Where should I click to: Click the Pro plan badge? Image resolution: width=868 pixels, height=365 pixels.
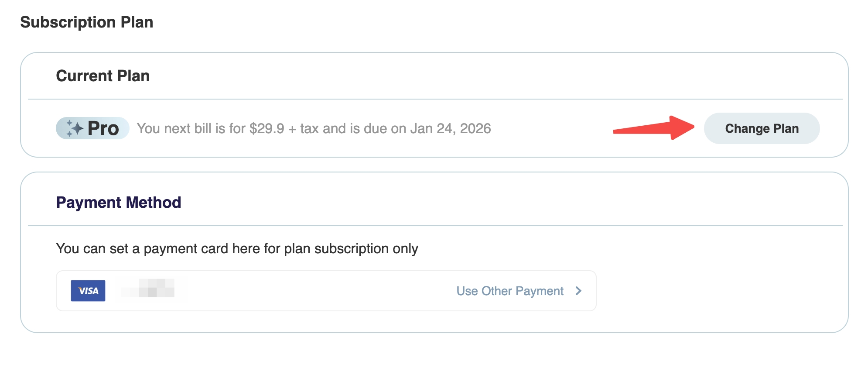pos(92,128)
